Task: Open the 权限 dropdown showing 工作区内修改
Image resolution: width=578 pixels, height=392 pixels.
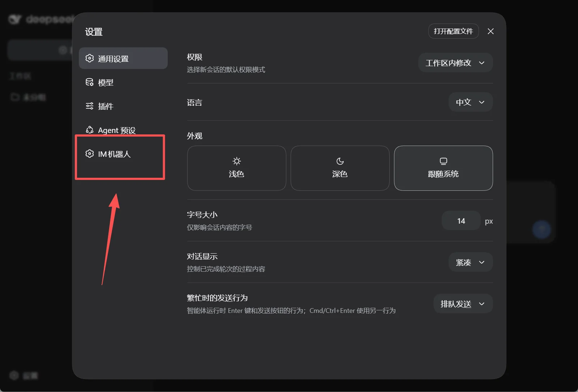Action: 455,63
